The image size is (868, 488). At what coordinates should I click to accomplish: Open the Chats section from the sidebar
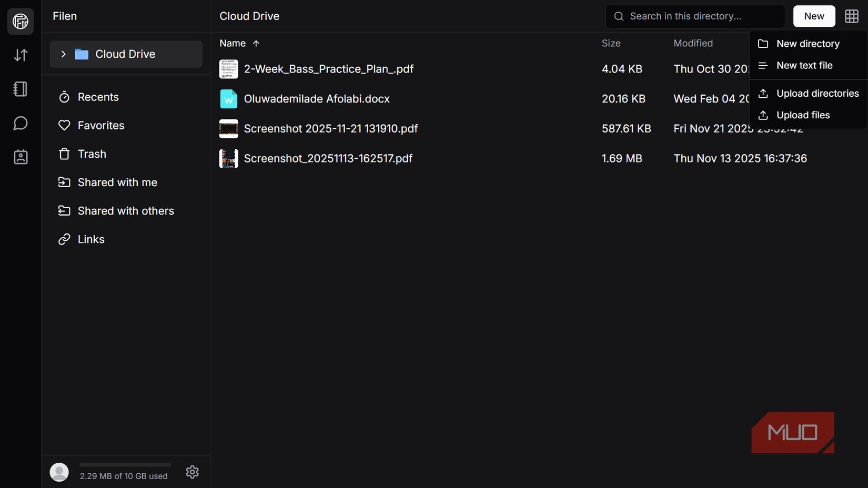click(x=20, y=123)
